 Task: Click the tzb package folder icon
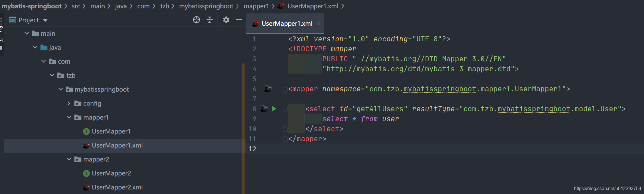tap(61, 75)
